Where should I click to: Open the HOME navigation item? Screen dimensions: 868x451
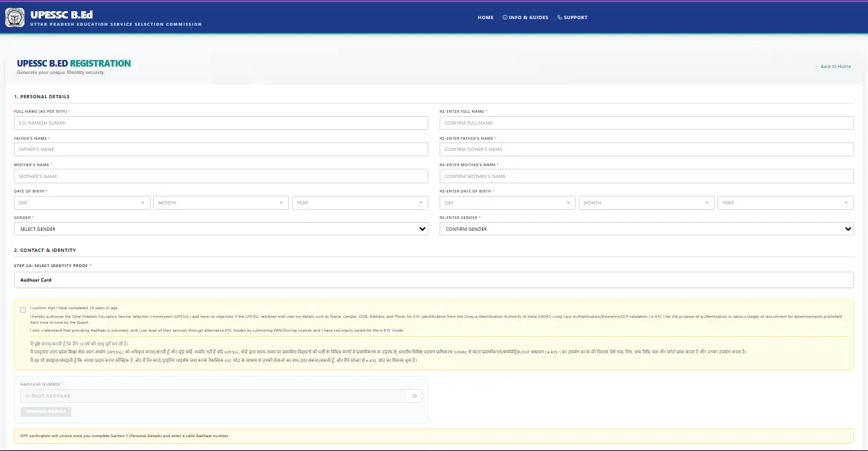tap(485, 18)
